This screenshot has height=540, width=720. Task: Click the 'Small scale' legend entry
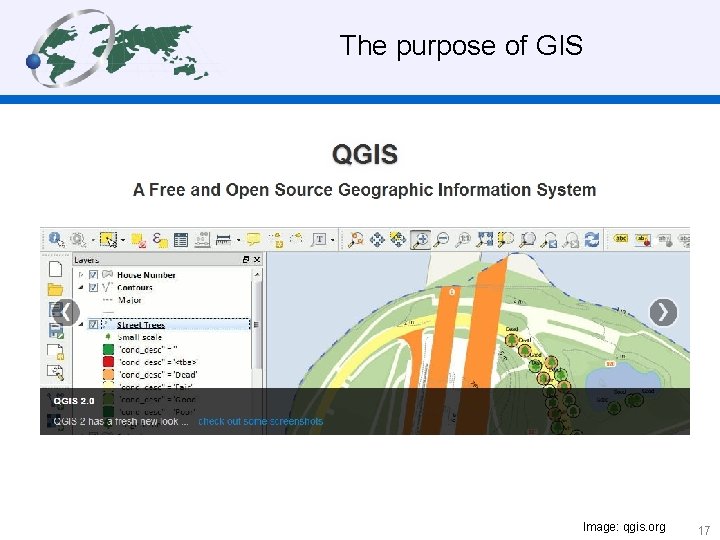140,337
